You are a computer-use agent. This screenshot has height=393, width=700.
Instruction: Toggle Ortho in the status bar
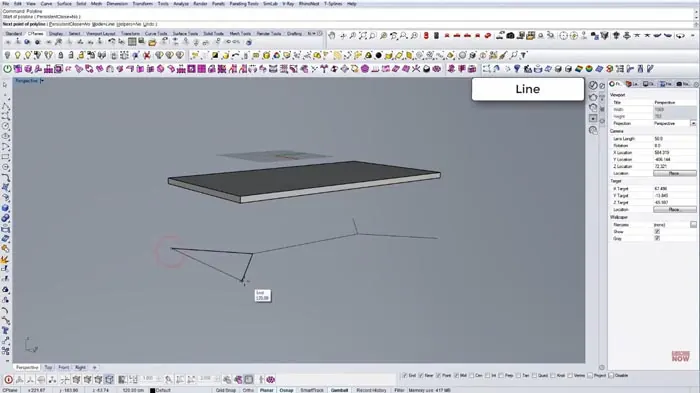click(248, 390)
